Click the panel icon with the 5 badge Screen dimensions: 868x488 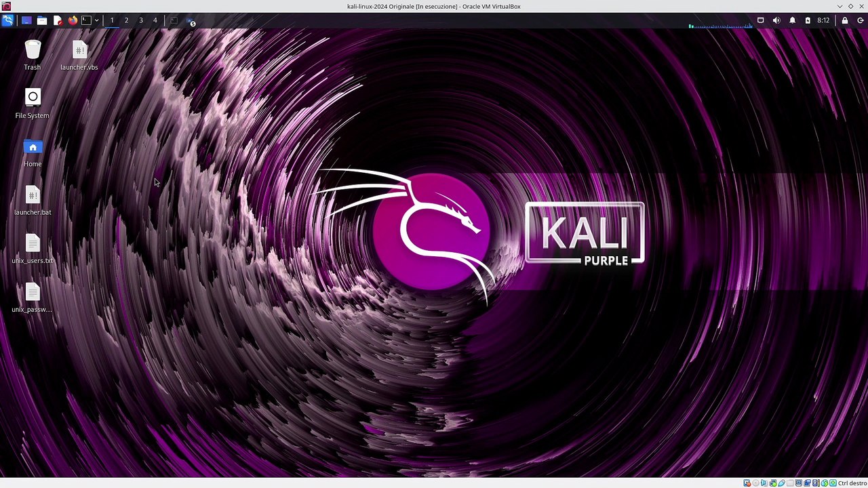[190, 21]
